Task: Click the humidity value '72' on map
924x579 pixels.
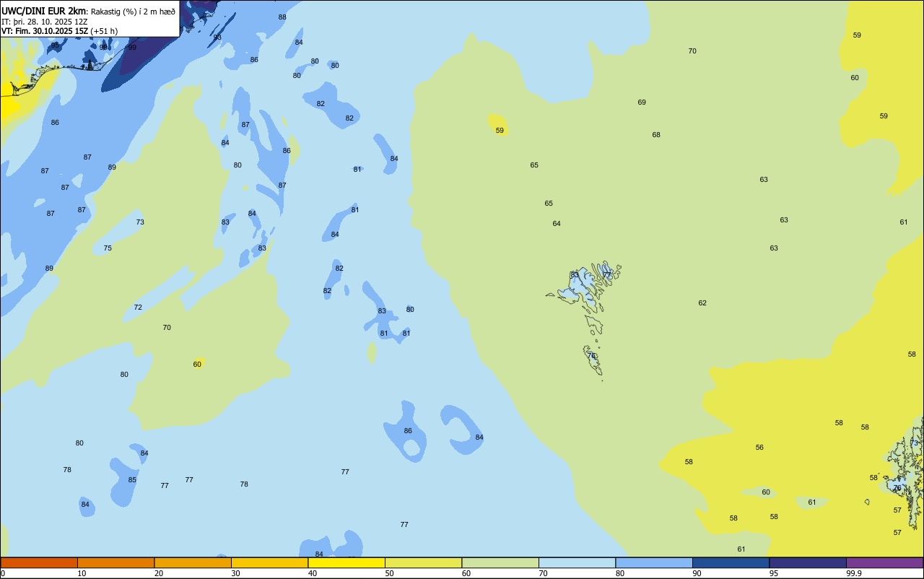Action: (x=138, y=308)
